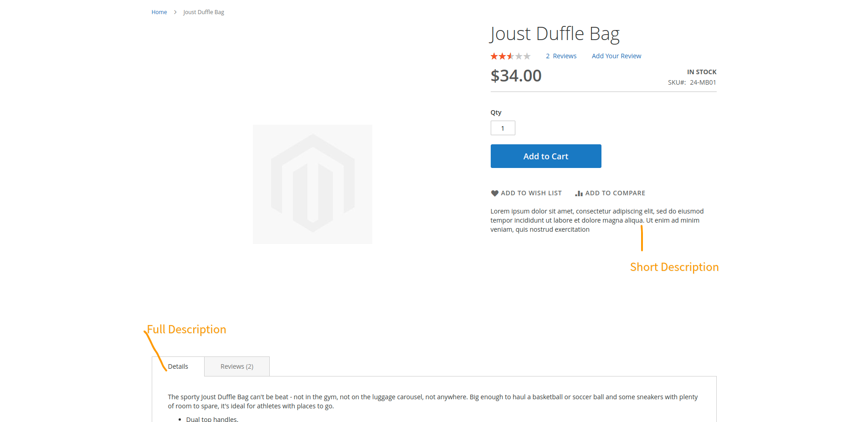Click the $34.00 price
Screen dimensions: 868x422
click(x=516, y=76)
